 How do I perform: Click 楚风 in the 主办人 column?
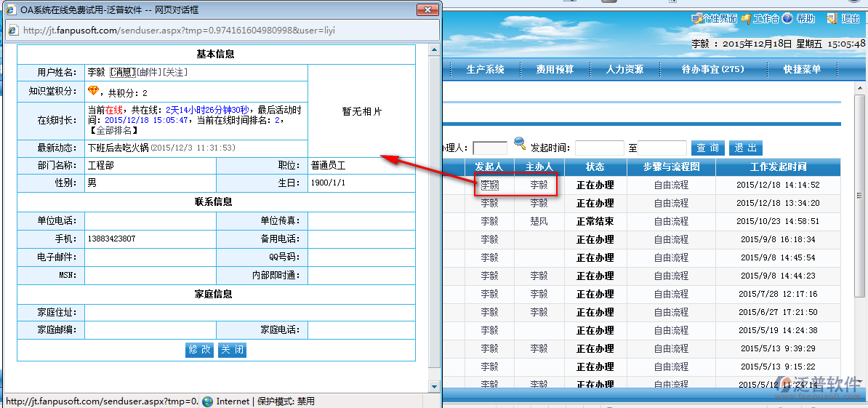coord(539,221)
